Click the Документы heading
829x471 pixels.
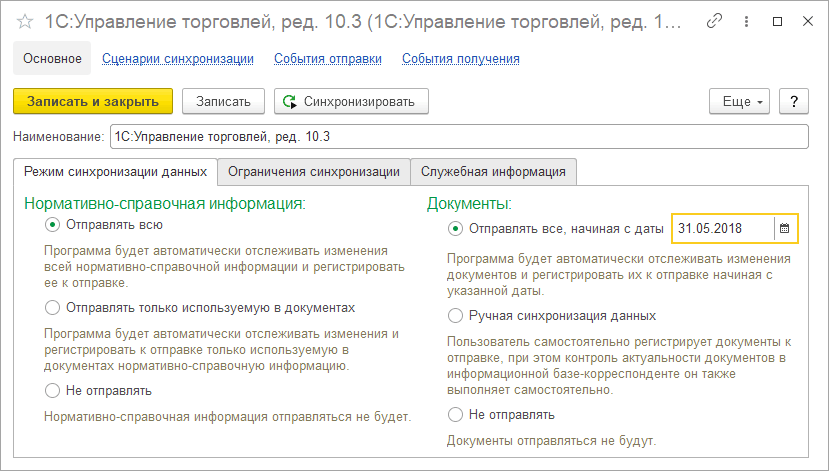click(x=469, y=204)
